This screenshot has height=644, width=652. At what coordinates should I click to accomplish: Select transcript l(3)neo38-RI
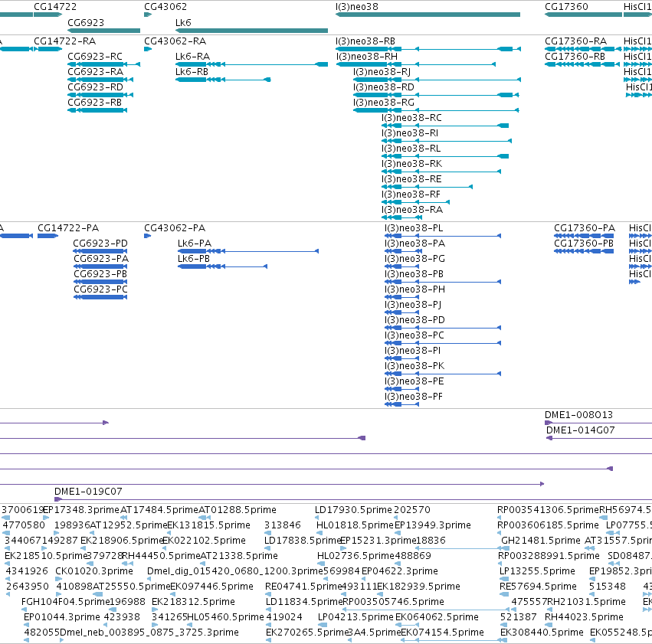pyautogui.click(x=410, y=133)
